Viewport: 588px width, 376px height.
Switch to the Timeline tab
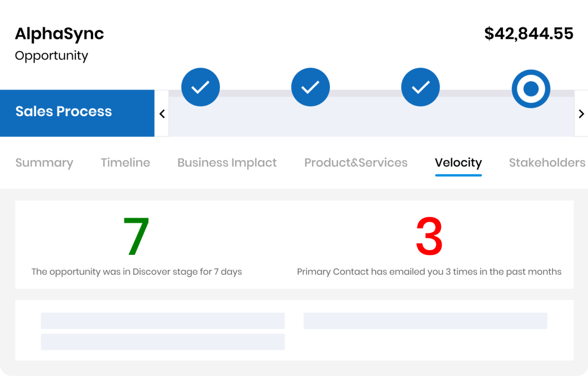click(125, 163)
